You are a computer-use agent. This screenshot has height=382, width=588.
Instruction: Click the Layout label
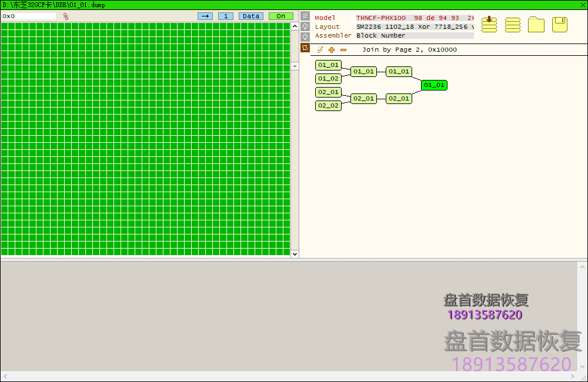pos(327,26)
